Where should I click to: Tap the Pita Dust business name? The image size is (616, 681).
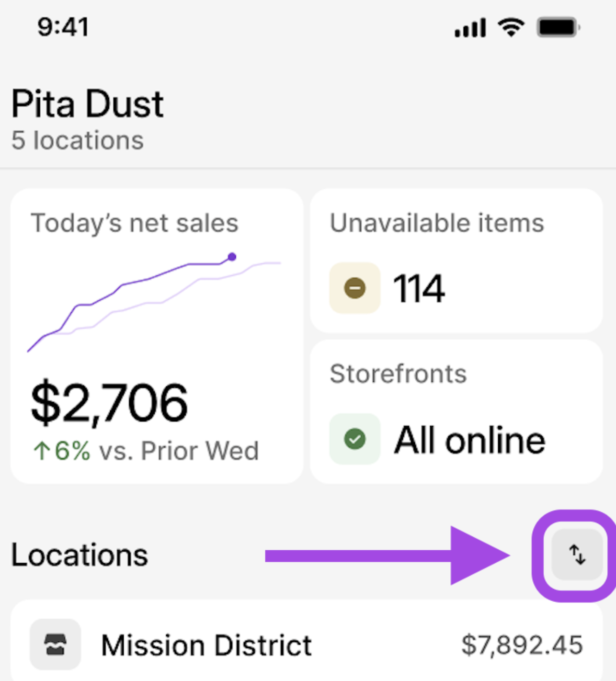[x=87, y=104]
